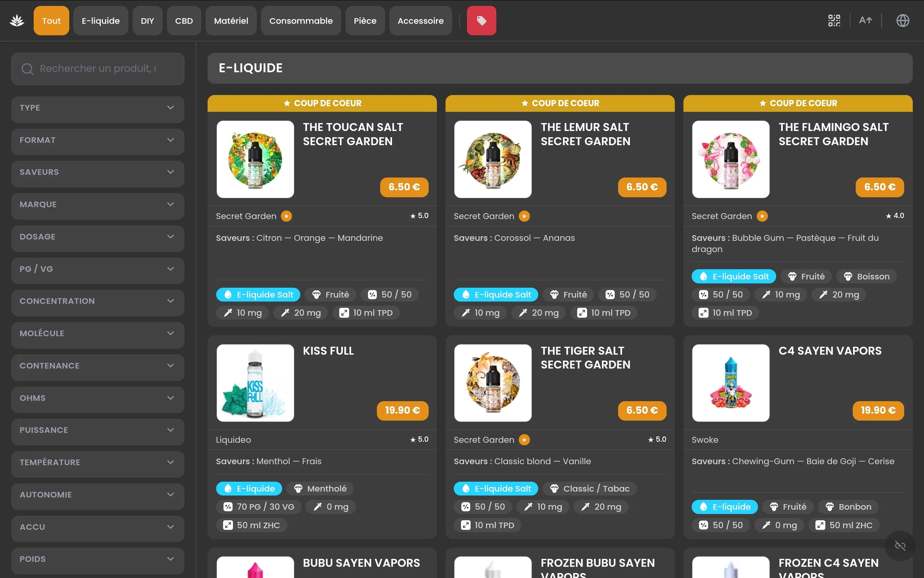
Task: Click the resize icon in Kiss Full's 50 ml ZHC tag
Action: pyautogui.click(x=228, y=525)
